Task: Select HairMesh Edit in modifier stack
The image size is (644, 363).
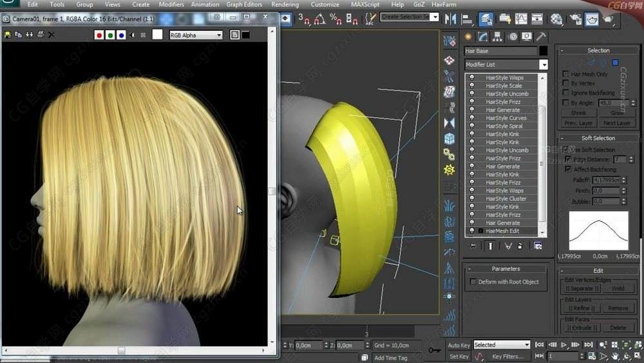Action: [502, 231]
